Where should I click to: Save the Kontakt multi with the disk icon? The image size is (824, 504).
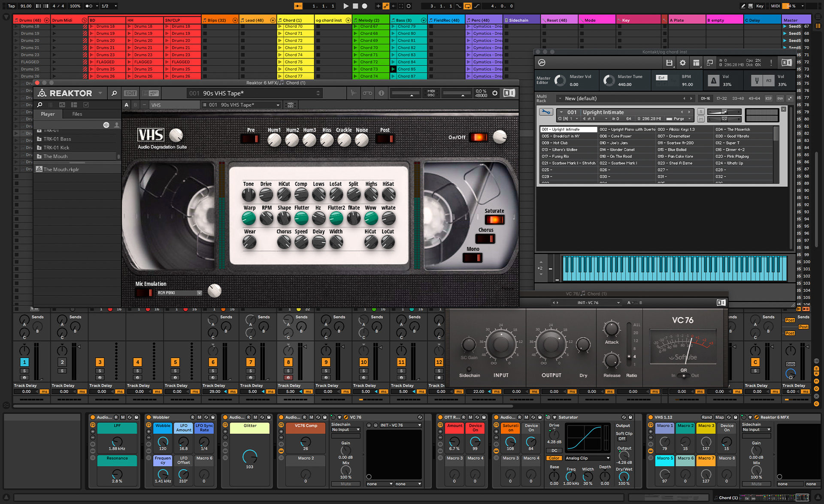[x=669, y=63]
